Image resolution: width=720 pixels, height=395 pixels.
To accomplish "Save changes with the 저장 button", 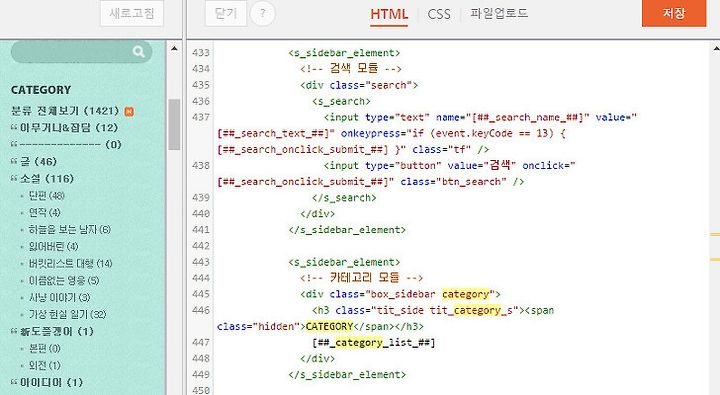I will click(674, 13).
